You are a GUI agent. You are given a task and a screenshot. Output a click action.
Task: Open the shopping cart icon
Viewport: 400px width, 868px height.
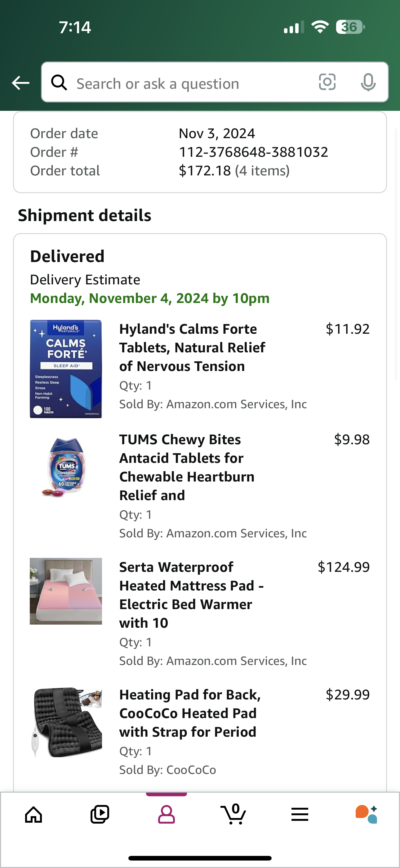233,814
